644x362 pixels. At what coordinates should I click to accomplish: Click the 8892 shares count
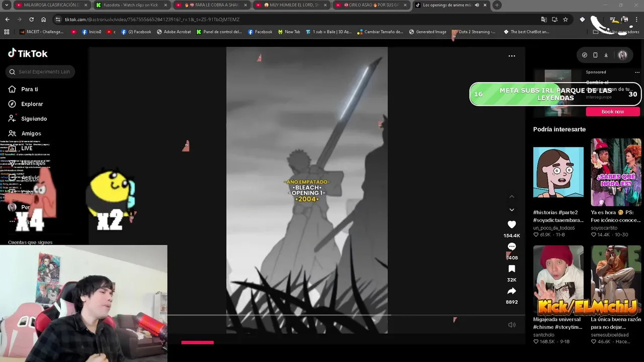click(x=512, y=302)
